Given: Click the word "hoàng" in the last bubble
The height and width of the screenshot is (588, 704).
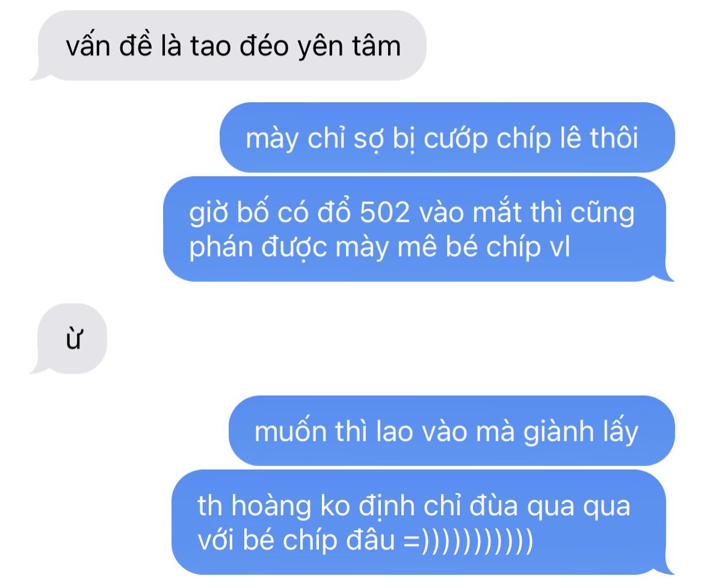Looking at the screenshot, I should tap(271, 506).
